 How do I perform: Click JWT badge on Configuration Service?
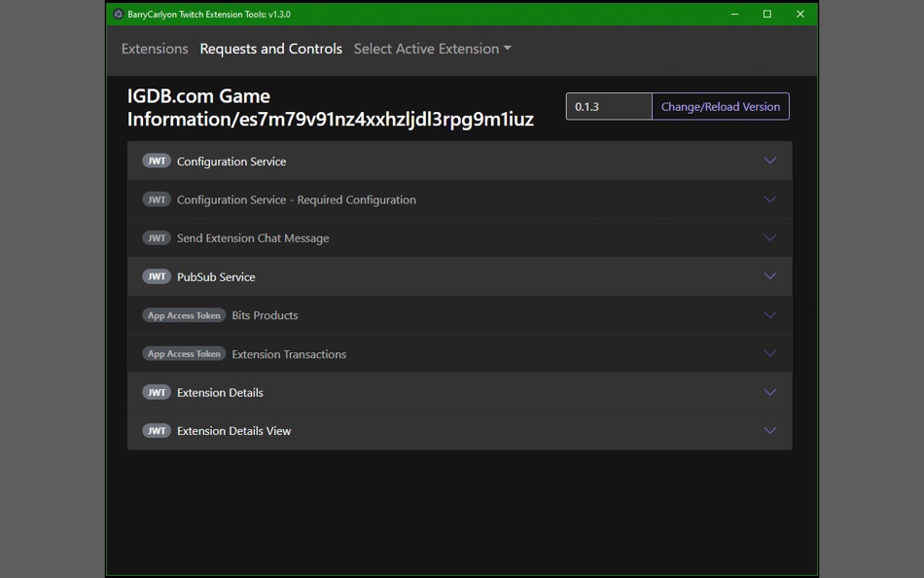tap(157, 161)
